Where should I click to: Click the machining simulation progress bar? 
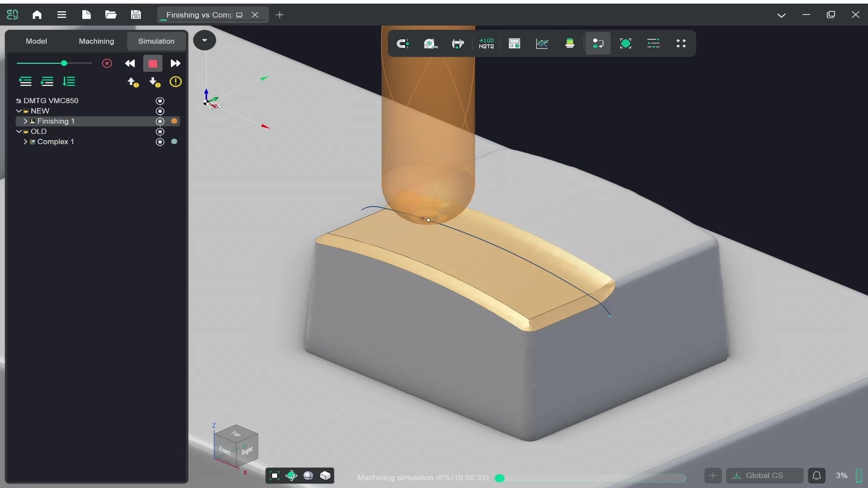click(x=590, y=478)
